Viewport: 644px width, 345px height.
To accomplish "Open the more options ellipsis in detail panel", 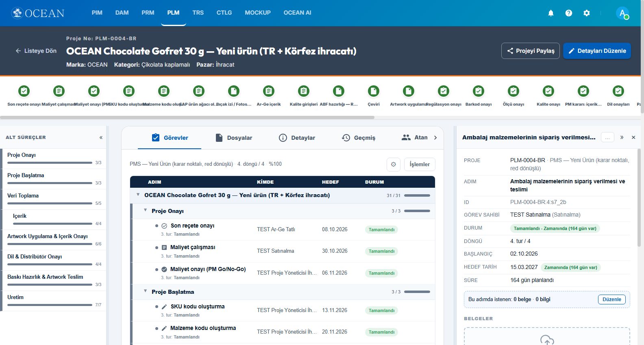I will [x=607, y=137].
